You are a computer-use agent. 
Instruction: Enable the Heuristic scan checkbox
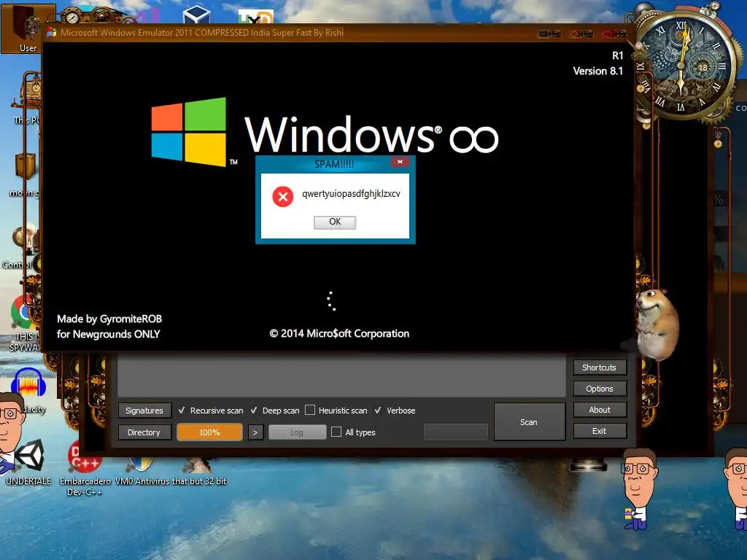click(310, 410)
